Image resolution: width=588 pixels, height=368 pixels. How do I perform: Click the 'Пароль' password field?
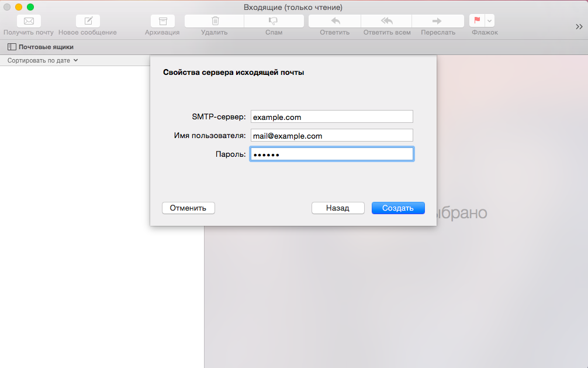coord(331,154)
